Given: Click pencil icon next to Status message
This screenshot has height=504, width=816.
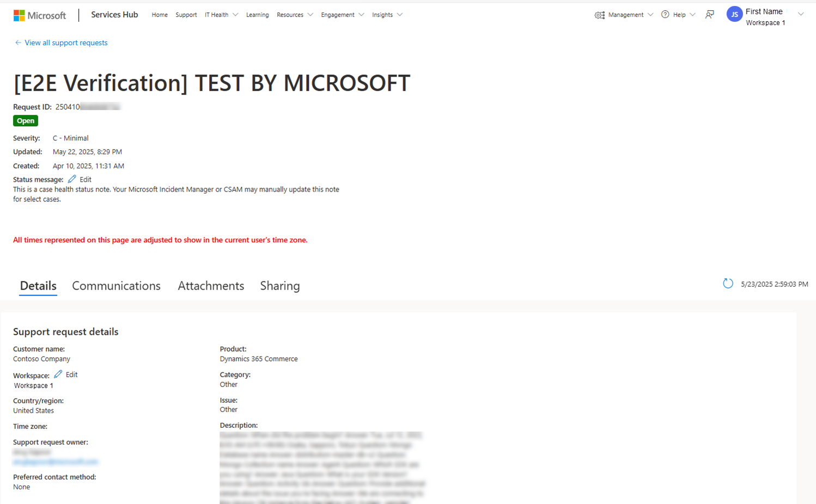Looking at the screenshot, I should (x=72, y=179).
